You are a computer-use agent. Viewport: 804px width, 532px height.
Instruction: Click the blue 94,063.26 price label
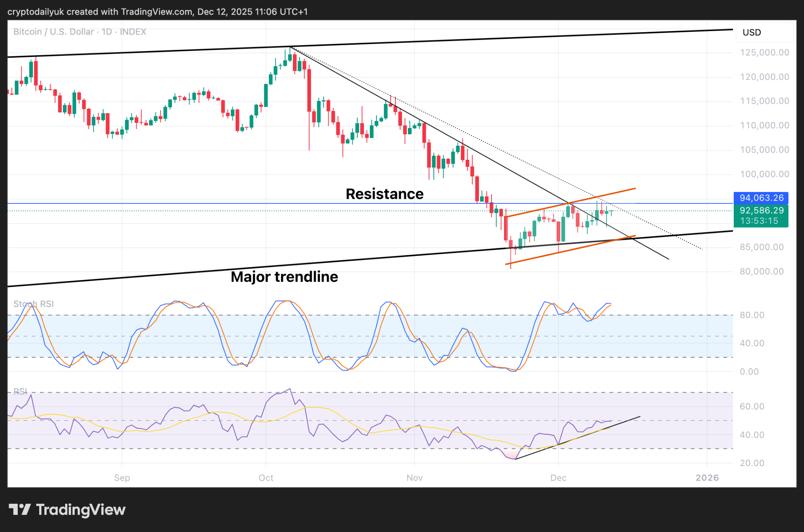[x=761, y=198]
